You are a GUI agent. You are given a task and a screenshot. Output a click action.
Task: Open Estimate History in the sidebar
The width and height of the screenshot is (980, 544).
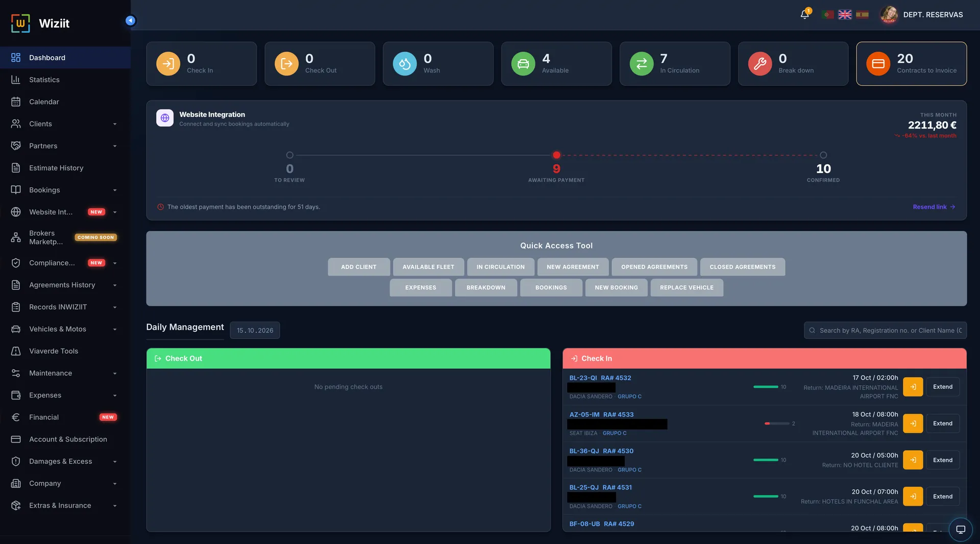[65, 168]
